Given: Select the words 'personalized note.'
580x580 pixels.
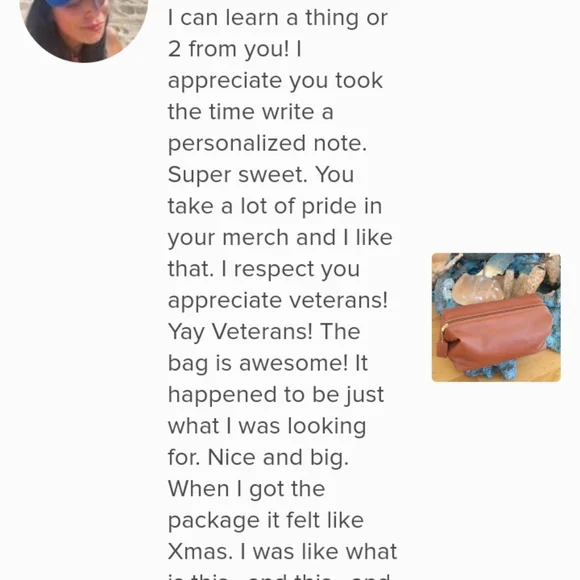Looking at the screenshot, I should tap(267, 144).
